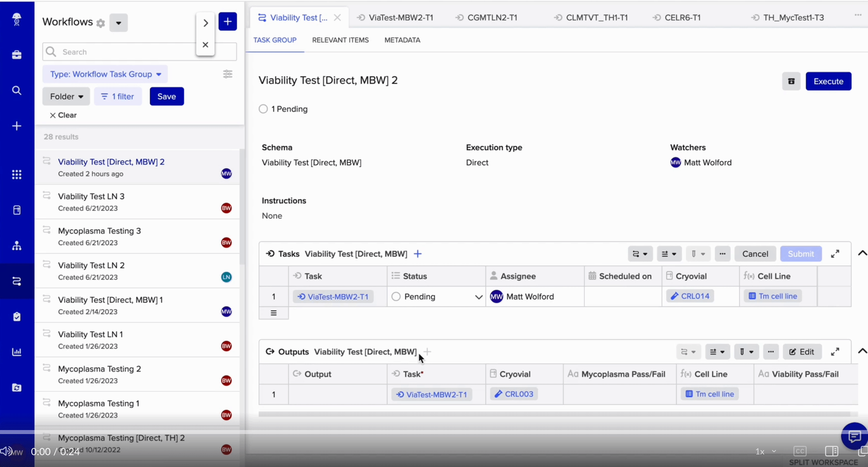This screenshot has height=467, width=868.
Task: Click the Outputs table horizontal scrollbar
Action: pos(554,414)
